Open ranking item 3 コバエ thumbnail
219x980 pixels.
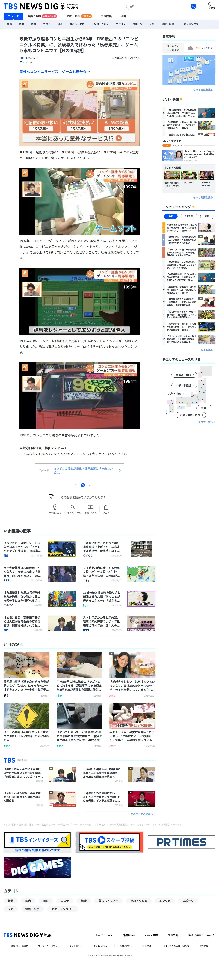[207, 252]
